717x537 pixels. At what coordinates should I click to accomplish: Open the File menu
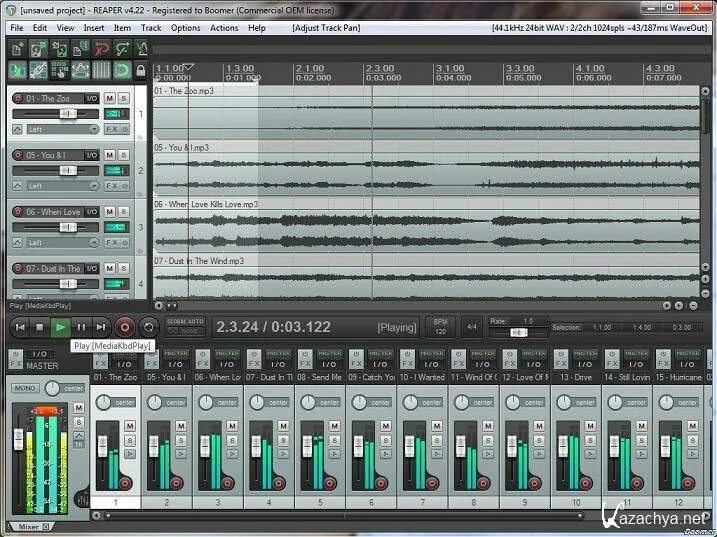(x=16, y=28)
